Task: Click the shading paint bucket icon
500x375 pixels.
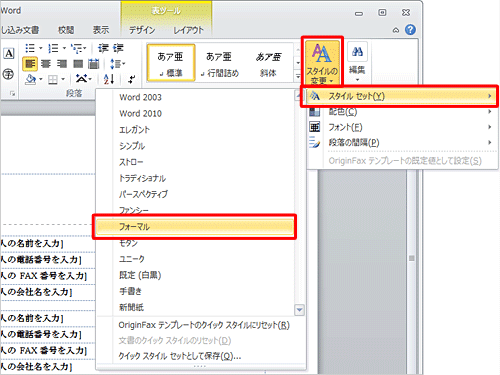Action: pyautogui.click(x=30, y=79)
